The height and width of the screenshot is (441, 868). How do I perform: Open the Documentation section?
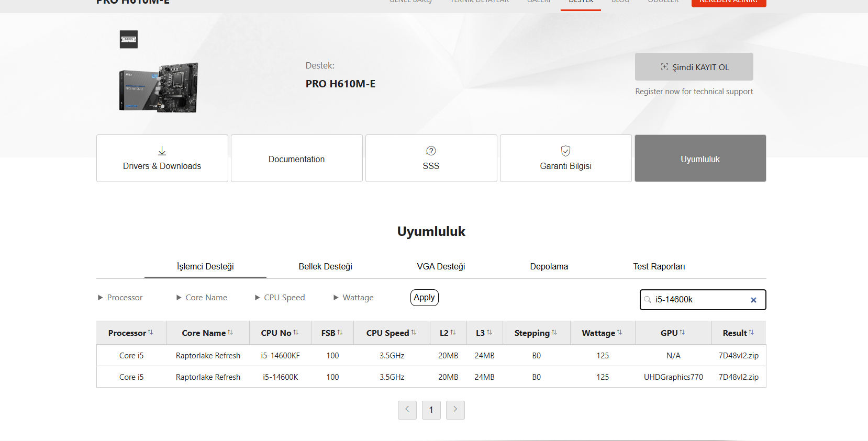pyautogui.click(x=297, y=159)
